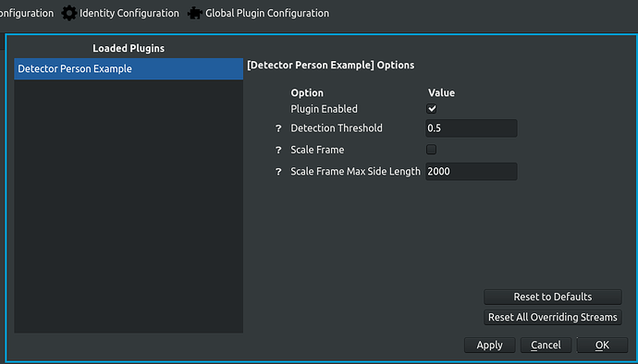This screenshot has height=364, width=638.
Task: Click the Loaded Plugins header
Action: 129,48
